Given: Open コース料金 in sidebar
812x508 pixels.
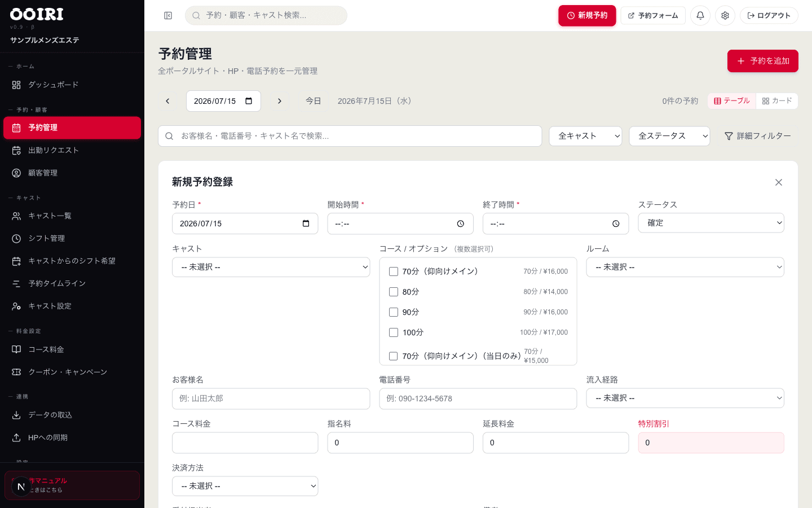Looking at the screenshot, I should [72, 349].
